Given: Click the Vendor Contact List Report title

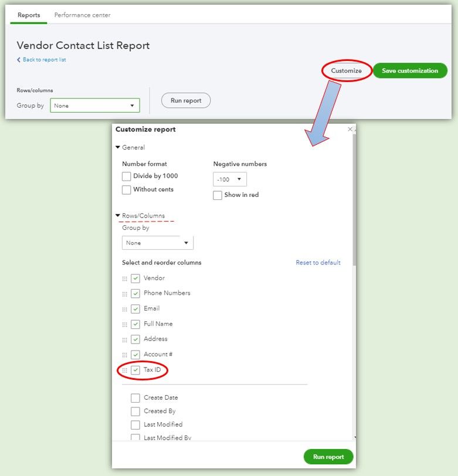Looking at the screenshot, I should point(83,45).
